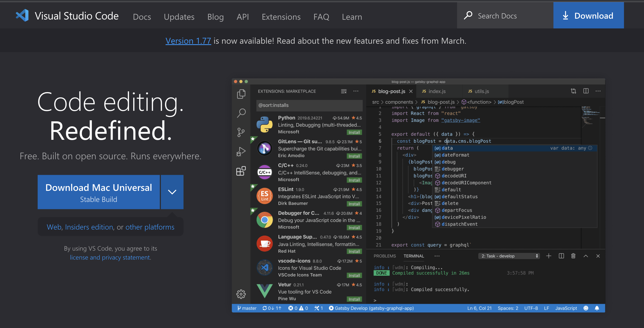The width and height of the screenshot is (644, 328).
Task: Select the Extensions blocks icon in activity bar
Action: coord(241,171)
